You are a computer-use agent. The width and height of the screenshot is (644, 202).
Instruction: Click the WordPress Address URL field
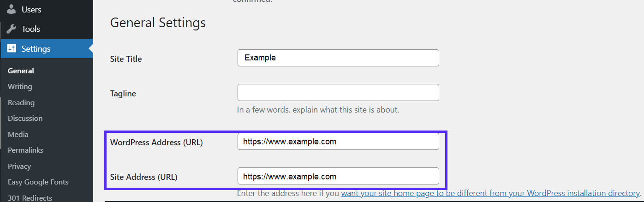pos(338,142)
